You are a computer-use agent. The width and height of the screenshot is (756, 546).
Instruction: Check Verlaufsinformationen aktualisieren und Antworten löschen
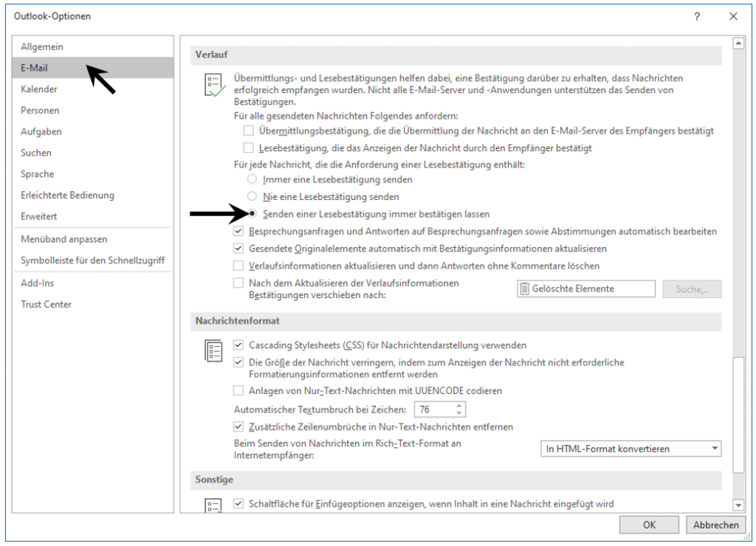(x=238, y=266)
